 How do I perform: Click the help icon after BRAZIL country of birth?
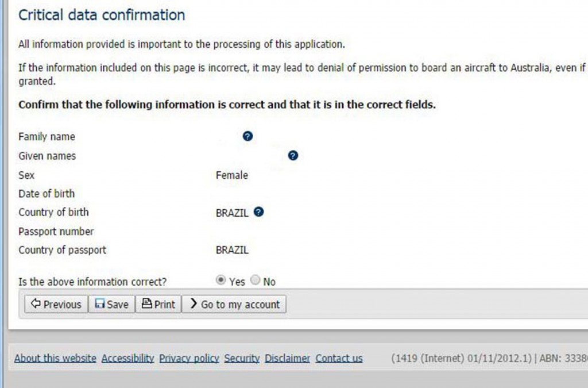pyautogui.click(x=258, y=212)
